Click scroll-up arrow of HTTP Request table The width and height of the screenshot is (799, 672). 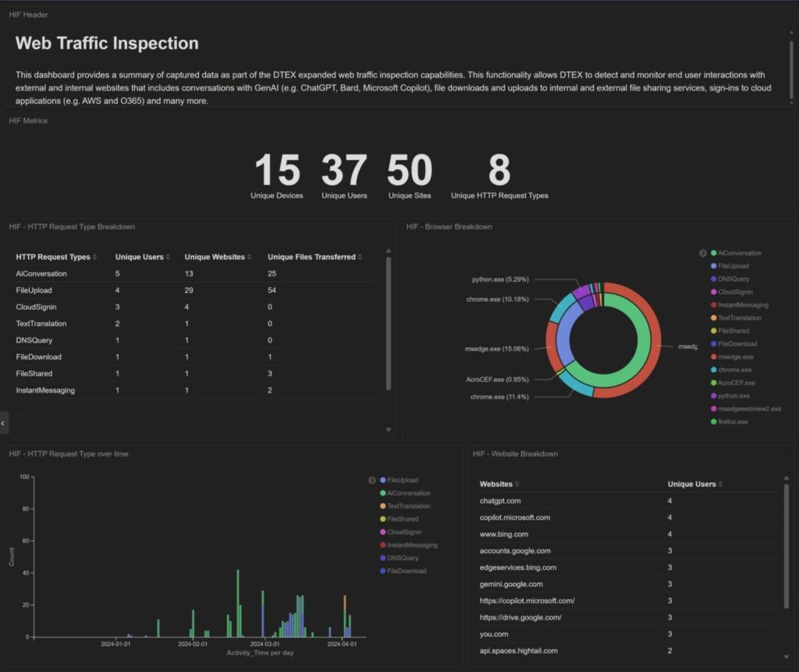point(389,251)
